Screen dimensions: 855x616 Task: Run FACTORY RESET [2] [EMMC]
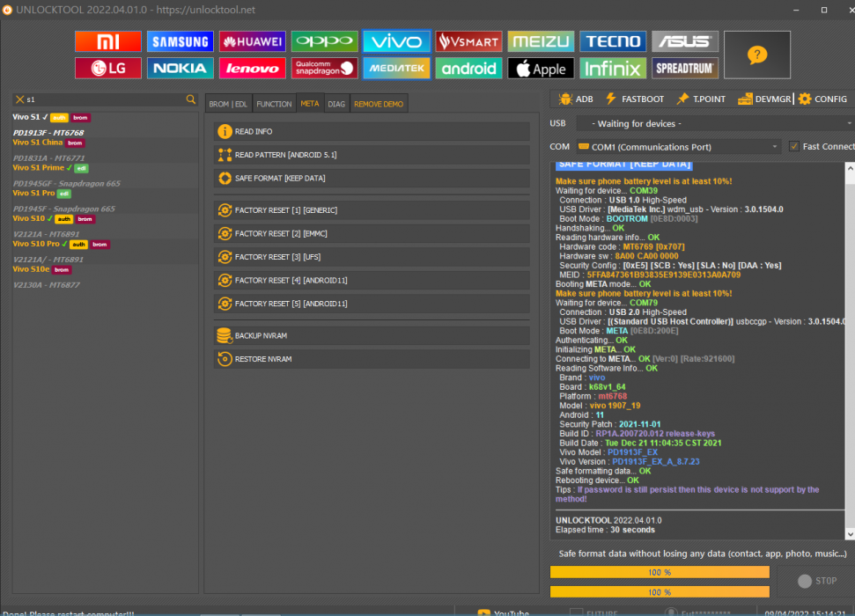click(x=372, y=233)
